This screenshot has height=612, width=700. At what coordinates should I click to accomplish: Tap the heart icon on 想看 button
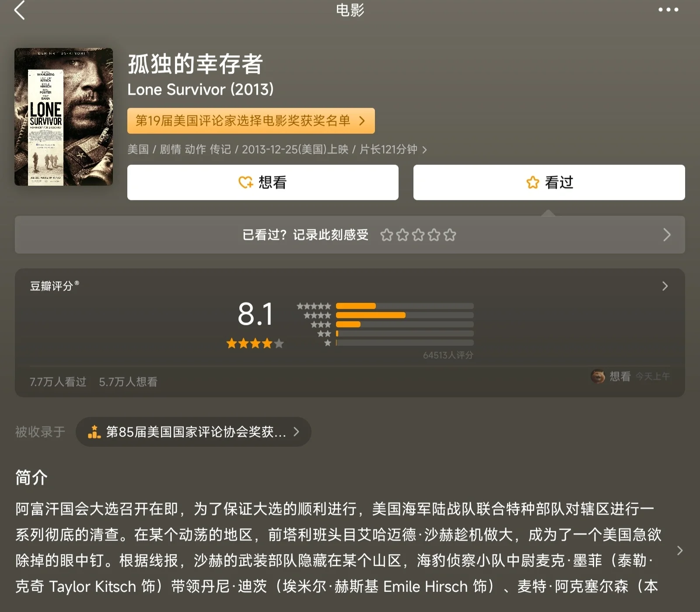tap(245, 182)
